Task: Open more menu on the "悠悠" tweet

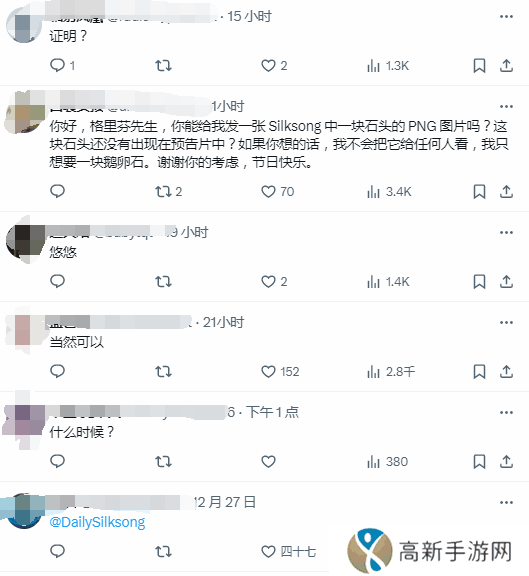Action: [x=506, y=233]
